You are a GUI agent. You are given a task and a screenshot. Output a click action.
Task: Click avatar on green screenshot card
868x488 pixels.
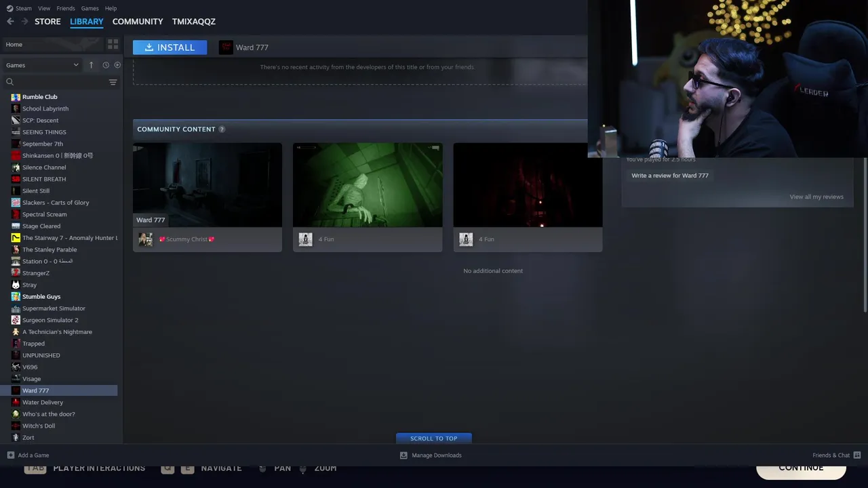[305, 239]
